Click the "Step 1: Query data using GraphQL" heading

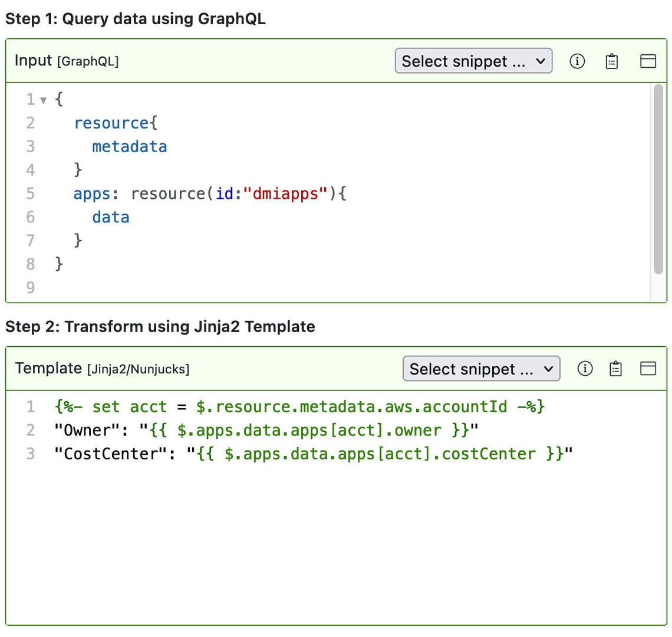point(136,19)
